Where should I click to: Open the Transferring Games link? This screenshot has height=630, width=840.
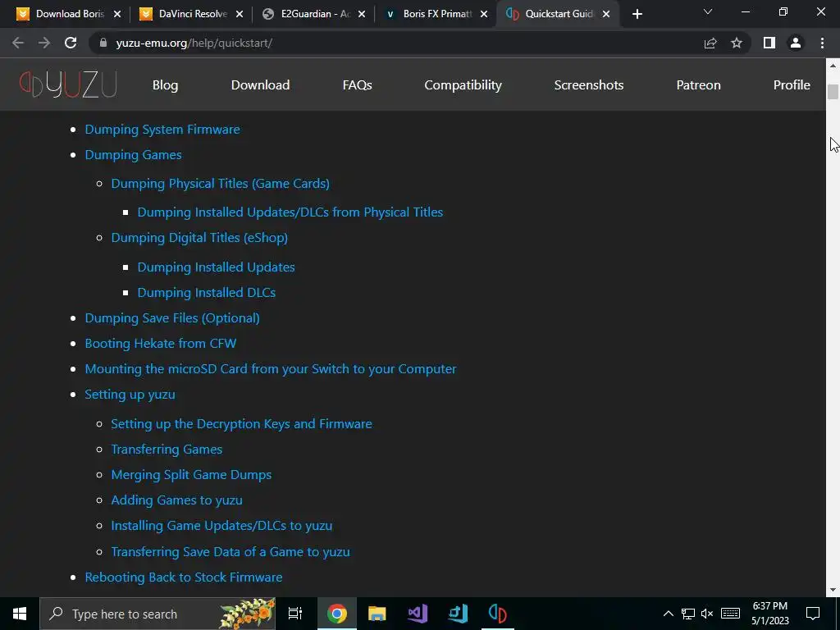click(x=167, y=449)
